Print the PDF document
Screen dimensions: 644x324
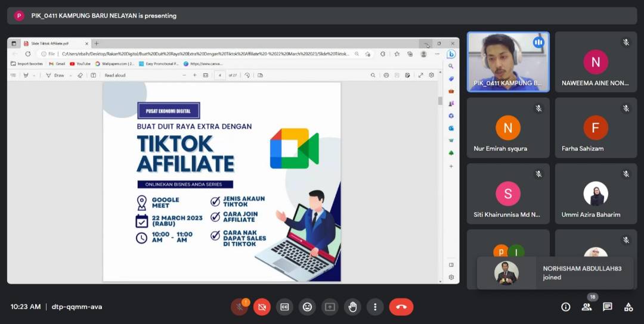(386, 75)
